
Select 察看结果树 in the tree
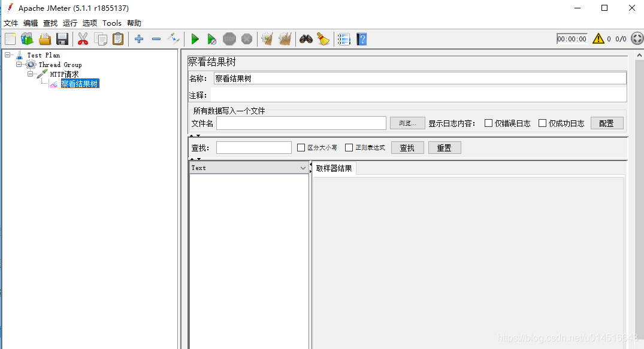click(80, 84)
